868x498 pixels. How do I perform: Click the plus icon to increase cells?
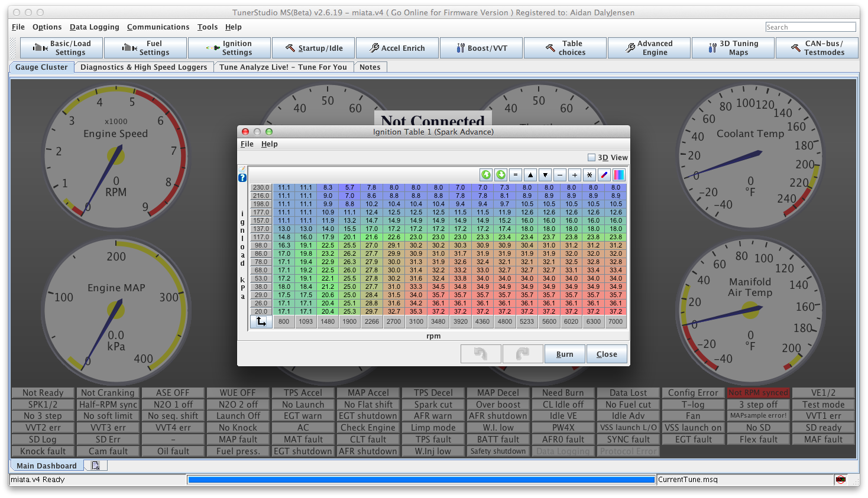coord(575,175)
